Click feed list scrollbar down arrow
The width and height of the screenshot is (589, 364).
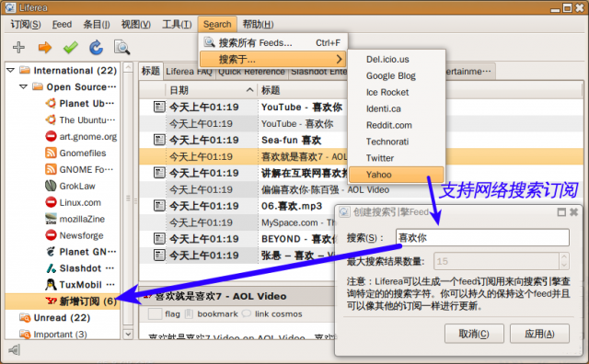(x=128, y=334)
